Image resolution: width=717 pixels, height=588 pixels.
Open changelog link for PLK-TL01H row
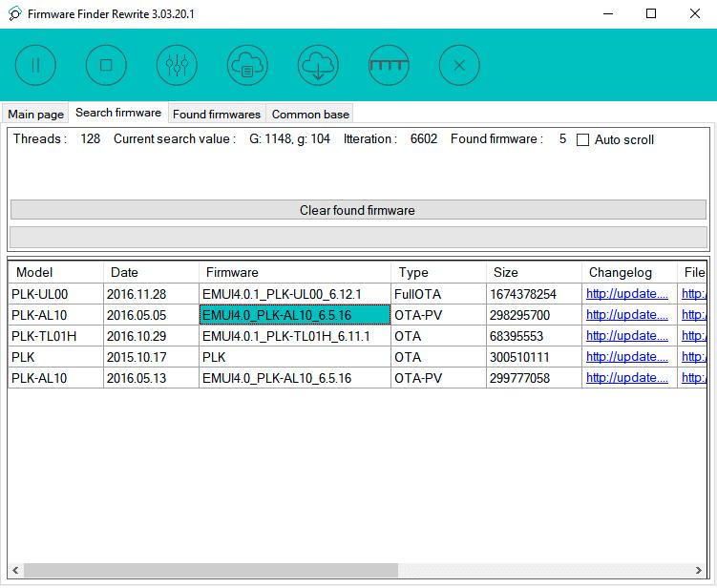pos(627,336)
